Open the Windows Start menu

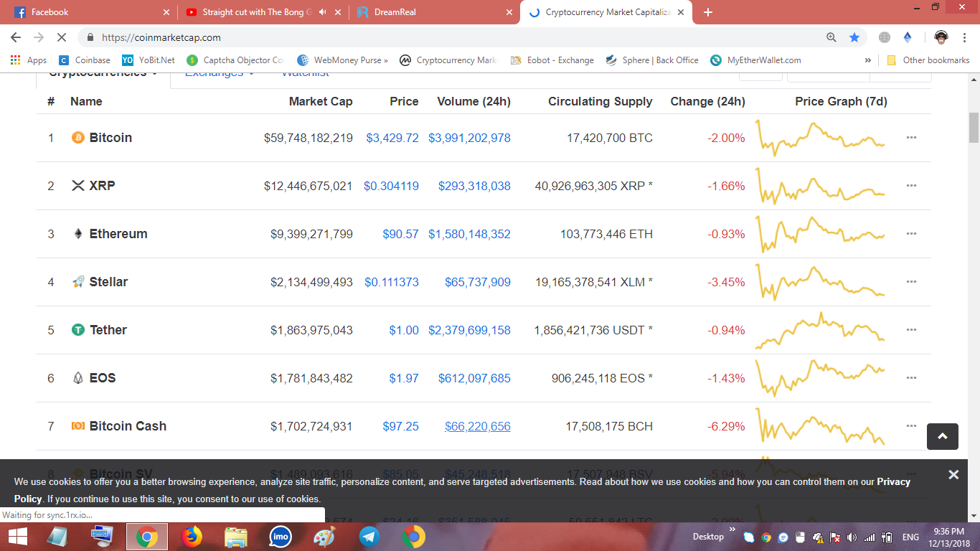click(x=17, y=537)
